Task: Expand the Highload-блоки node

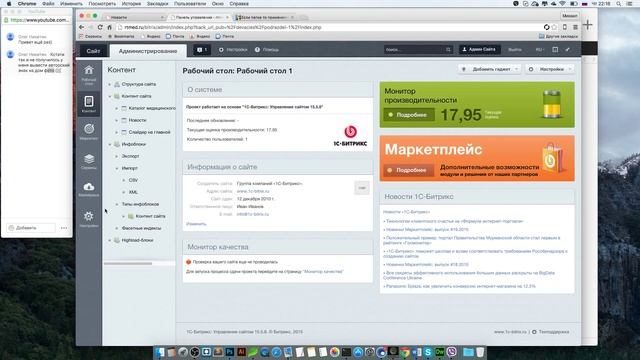Action: point(110,240)
